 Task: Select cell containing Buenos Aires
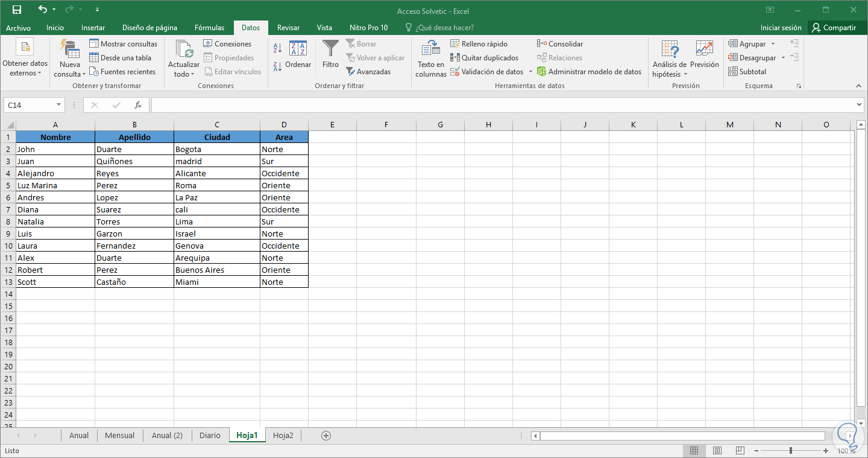(x=217, y=270)
